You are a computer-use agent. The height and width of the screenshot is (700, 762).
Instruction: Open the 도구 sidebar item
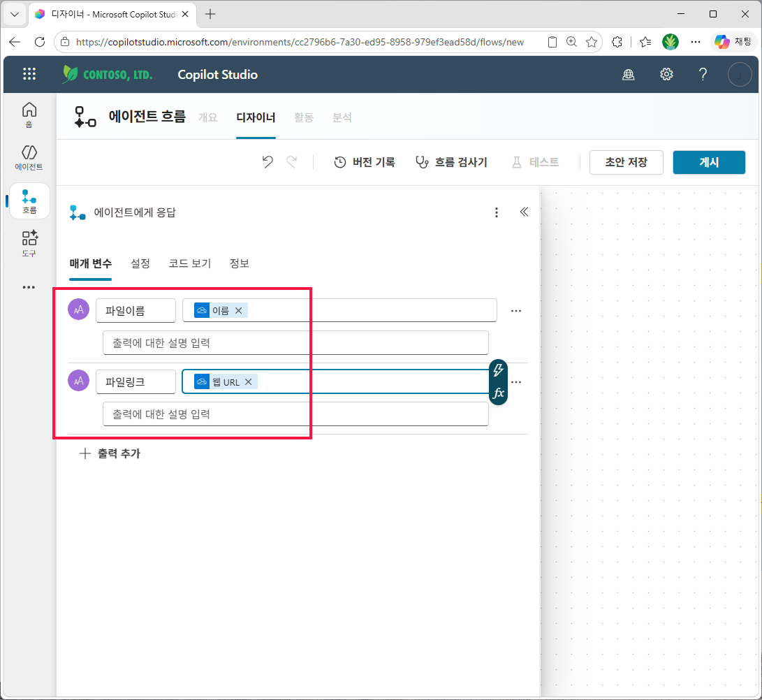(29, 244)
